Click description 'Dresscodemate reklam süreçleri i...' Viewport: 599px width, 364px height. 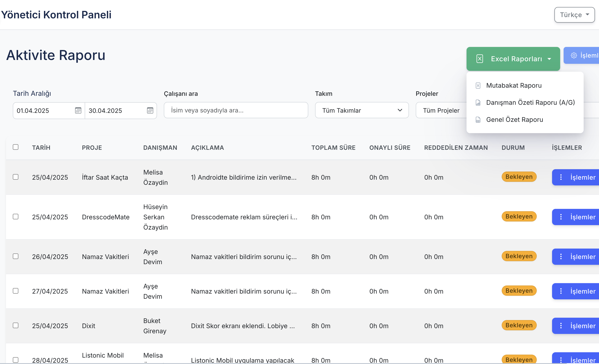pyautogui.click(x=244, y=217)
